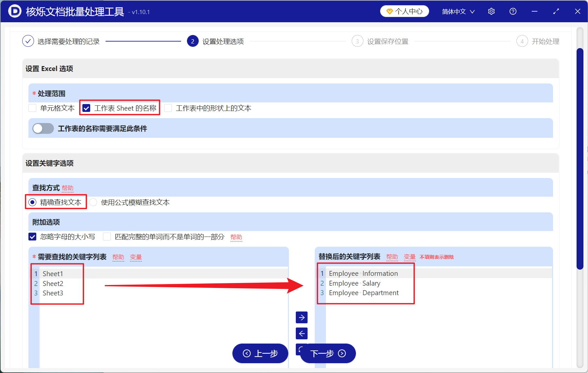Open the settings gear in the title bar
The height and width of the screenshot is (373, 588).
coord(491,11)
